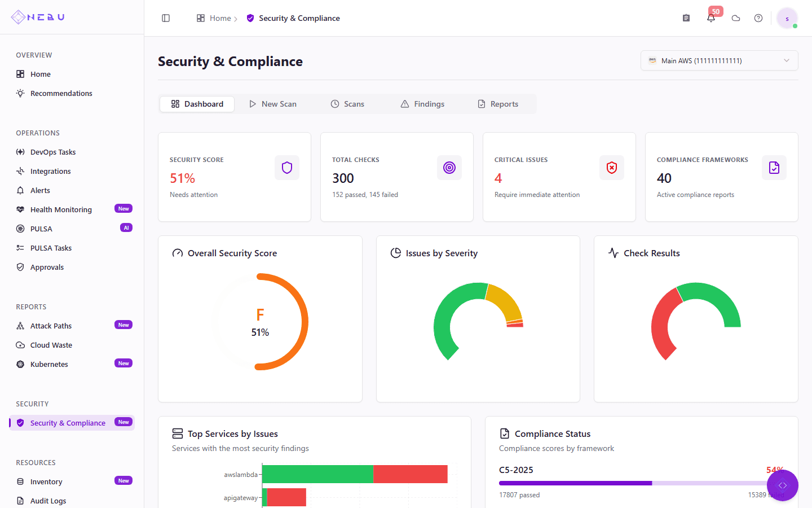
Task: Click the Compliance Frameworks document icon
Action: click(x=774, y=168)
